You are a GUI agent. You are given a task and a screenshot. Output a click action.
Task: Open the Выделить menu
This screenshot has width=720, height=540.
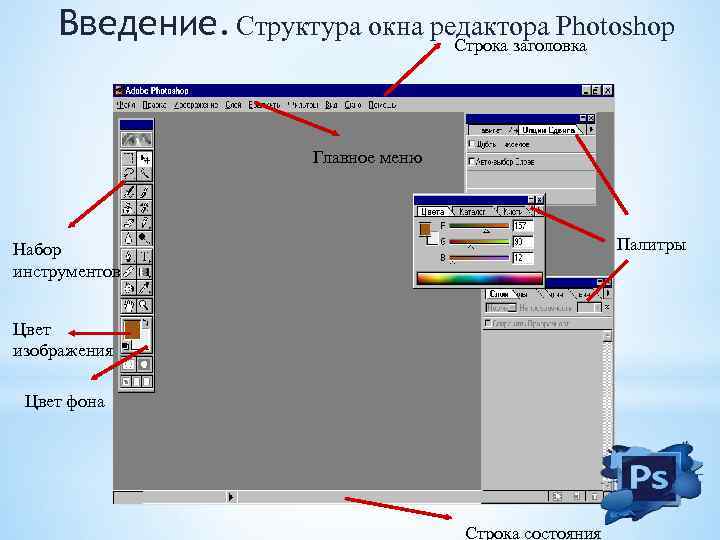[264, 105]
